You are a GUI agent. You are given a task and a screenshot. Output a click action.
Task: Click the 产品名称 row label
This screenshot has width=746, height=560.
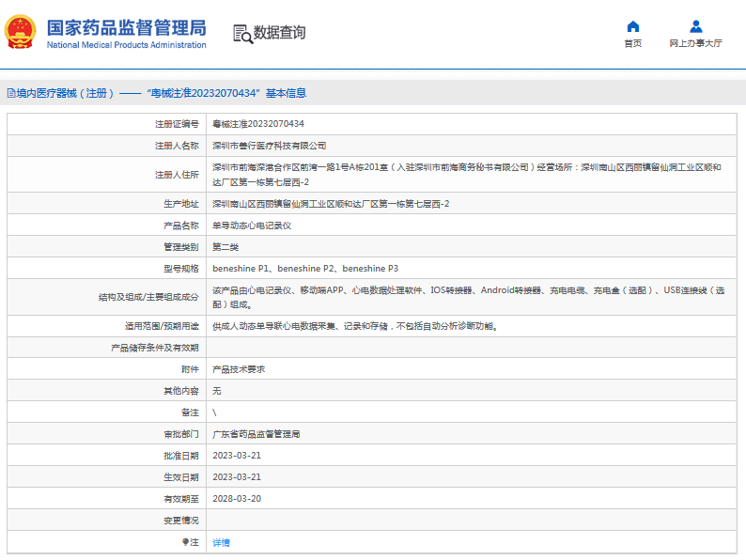(x=180, y=226)
